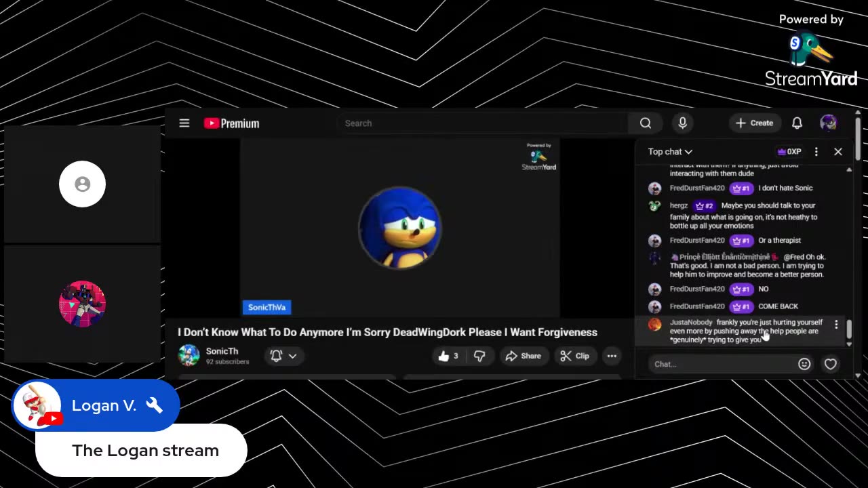Click FredDurstFan420's 'Or a therapist' message

pyautogui.click(x=779, y=241)
